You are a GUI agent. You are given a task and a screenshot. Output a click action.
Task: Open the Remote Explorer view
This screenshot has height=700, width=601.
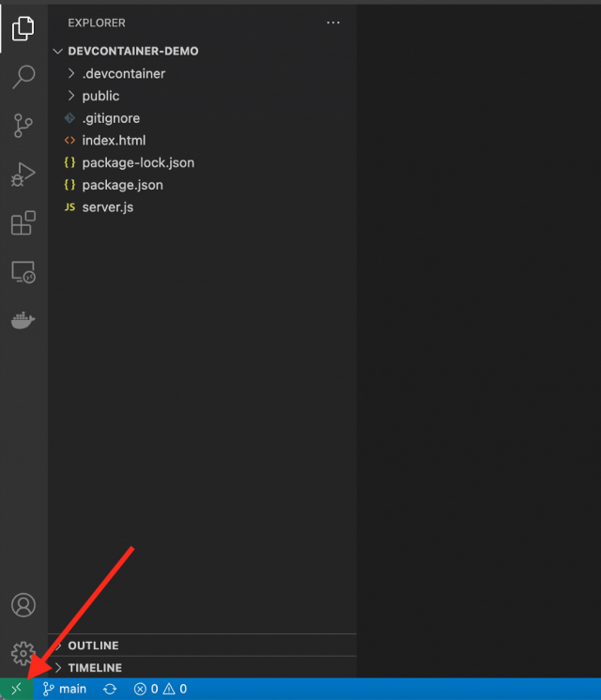pos(23,272)
